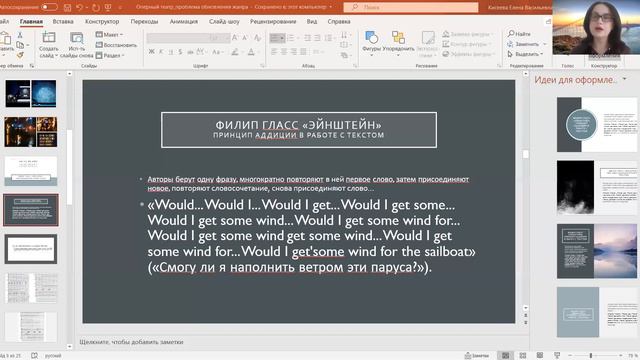The height and width of the screenshot is (360, 640).
Task: Toggle italic К formatting
Action: (161, 52)
